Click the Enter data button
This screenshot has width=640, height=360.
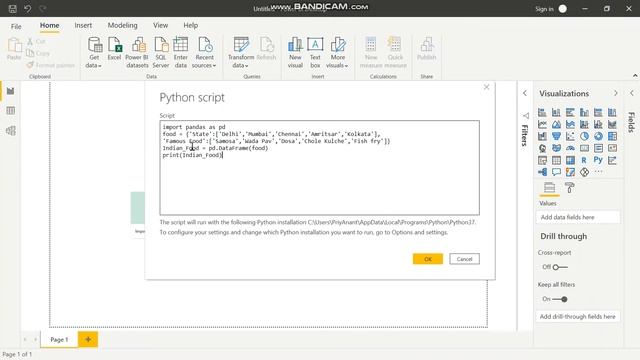(180, 53)
